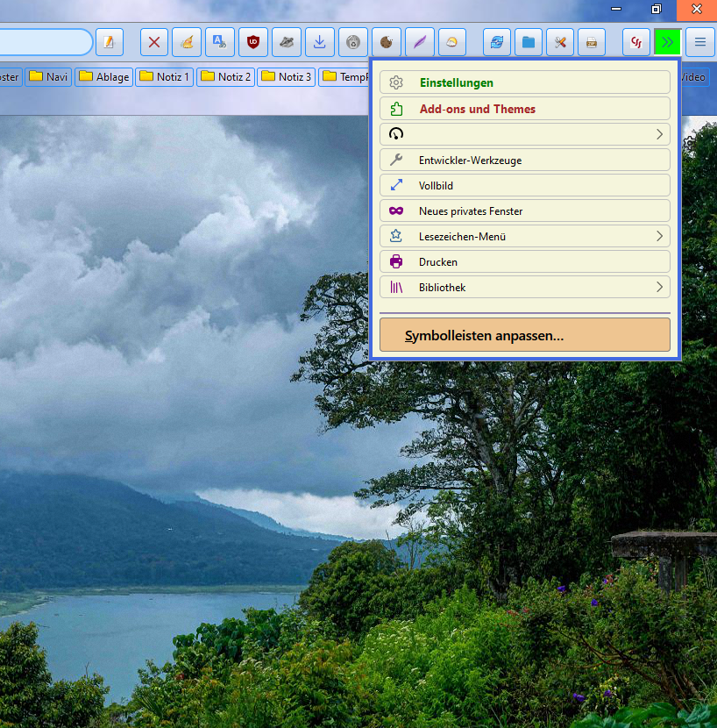Open the page translation toolbar icon

coord(219,42)
